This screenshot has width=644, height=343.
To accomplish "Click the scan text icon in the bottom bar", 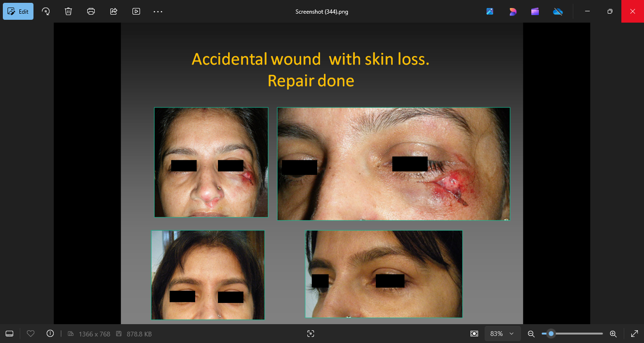I will click(310, 334).
